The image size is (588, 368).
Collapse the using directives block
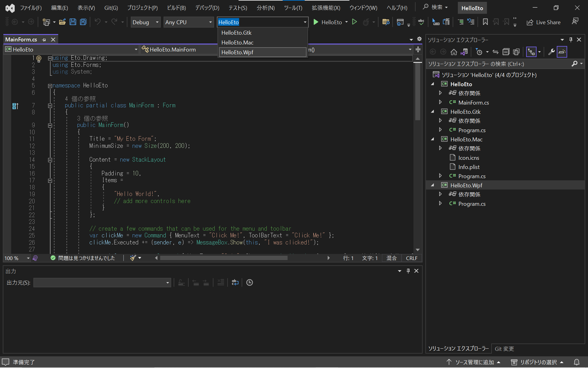[50, 58]
